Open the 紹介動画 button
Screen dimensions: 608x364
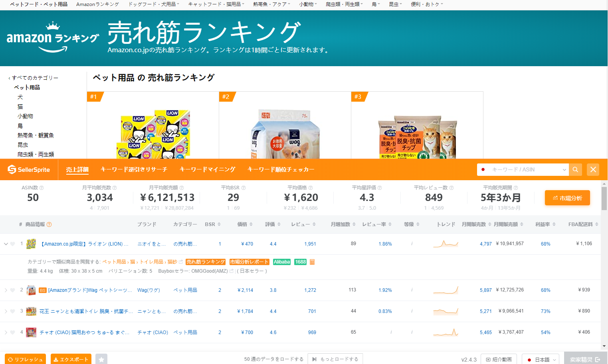(x=499, y=360)
